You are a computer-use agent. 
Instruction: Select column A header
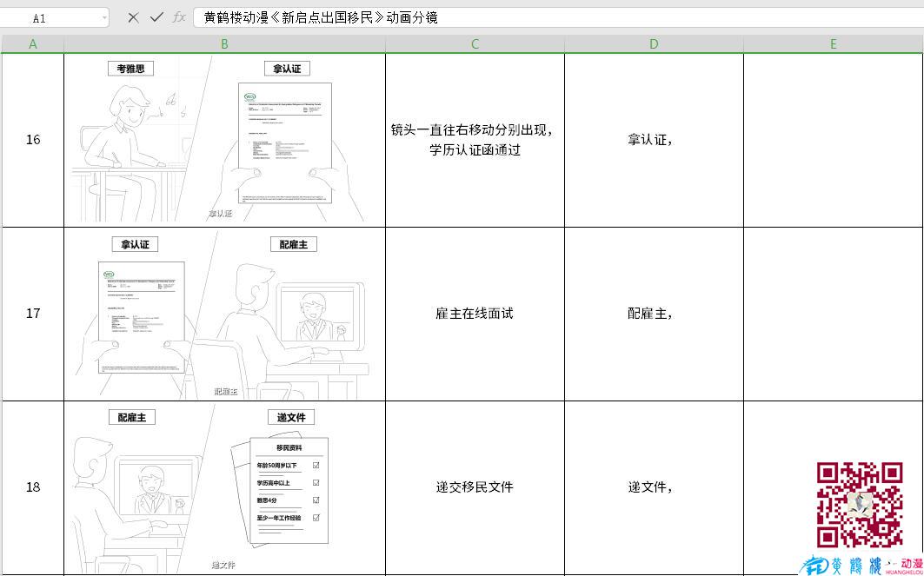(x=32, y=44)
